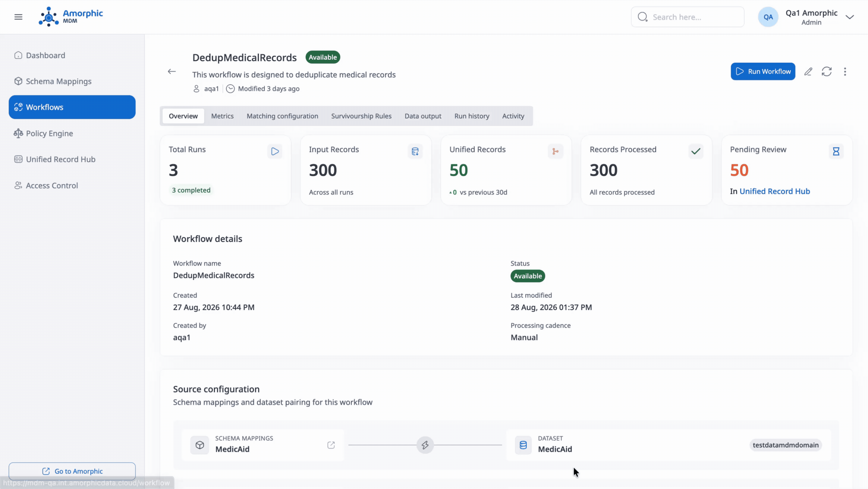868x489 pixels.
Task: Open the three-dot more options menu
Action: point(845,71)
